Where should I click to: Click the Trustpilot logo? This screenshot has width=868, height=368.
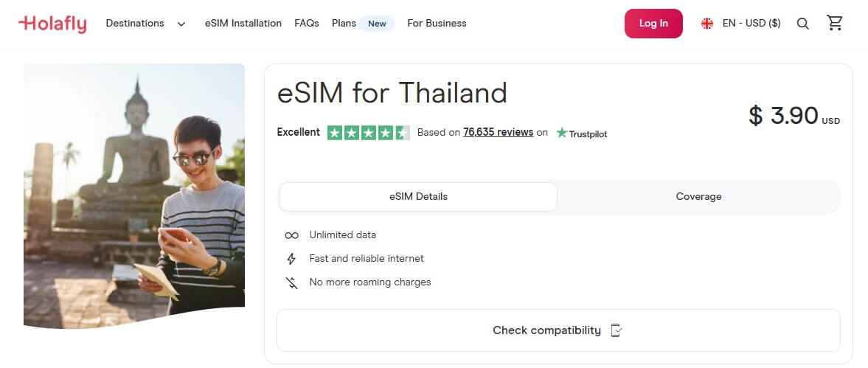click(x=582, y=133)
